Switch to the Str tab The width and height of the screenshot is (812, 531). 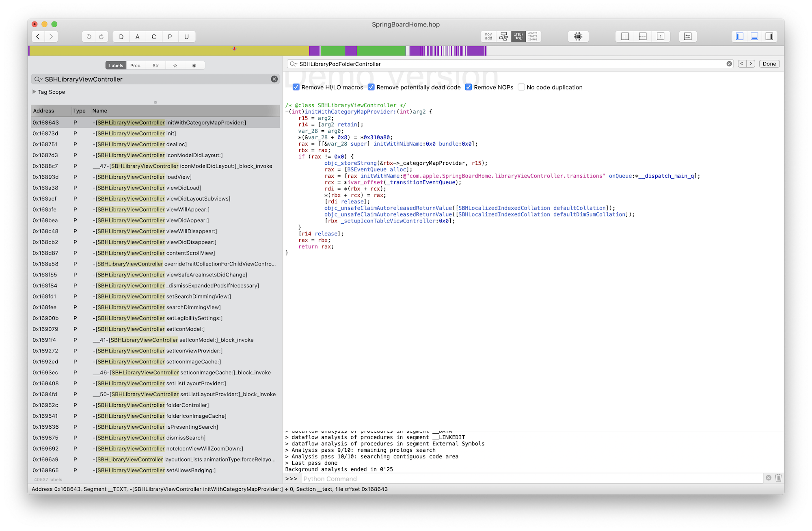pos(155,65)
